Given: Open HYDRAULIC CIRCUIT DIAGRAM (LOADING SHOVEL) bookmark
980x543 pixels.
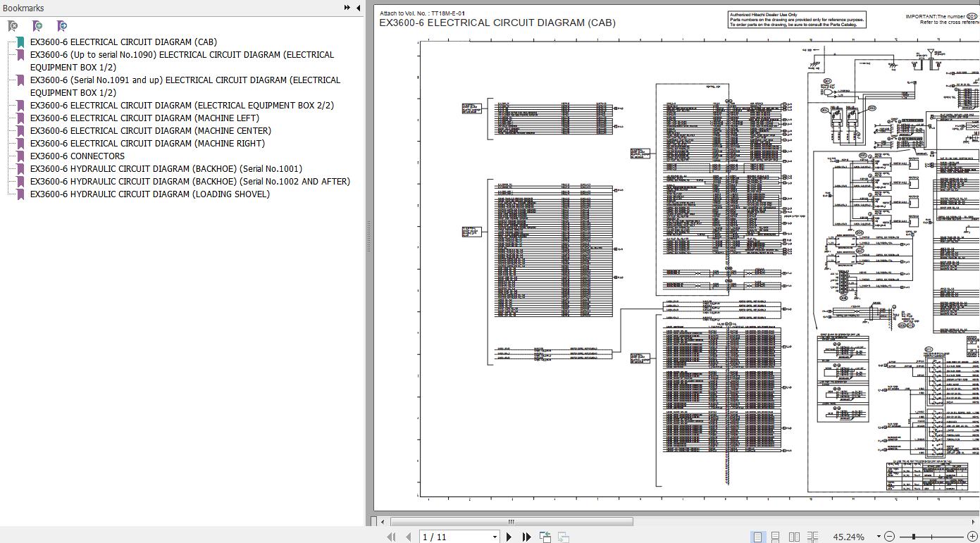Looking at the screenshot, I should (150, 194).
